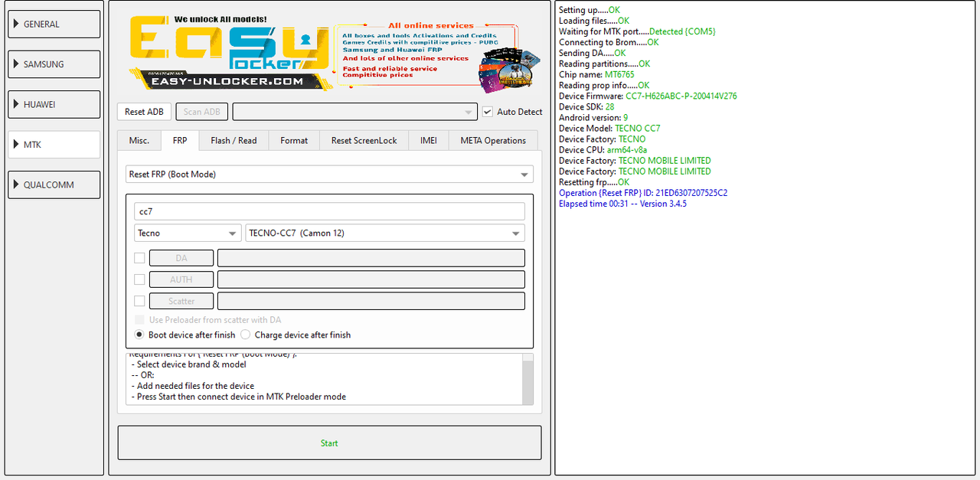Open the Flash / Read tab
980x480 pixels.
pyautogui.click(x=234, y=140)
